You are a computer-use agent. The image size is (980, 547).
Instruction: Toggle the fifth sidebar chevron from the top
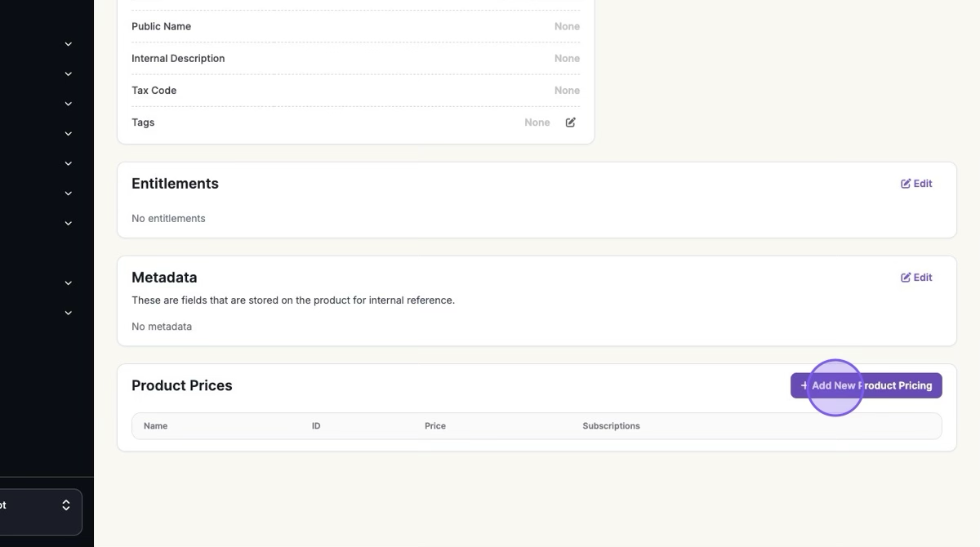pyautogui.click(x=69, y=163)
